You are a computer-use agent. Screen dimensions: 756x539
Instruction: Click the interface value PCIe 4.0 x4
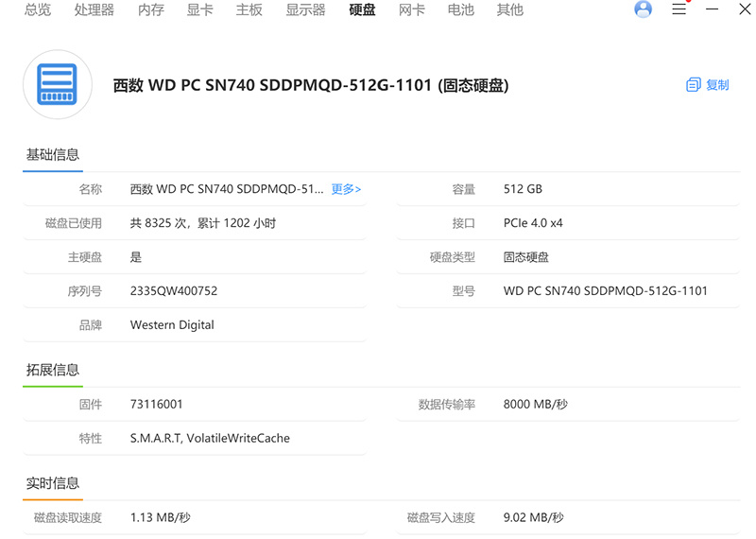533,223
